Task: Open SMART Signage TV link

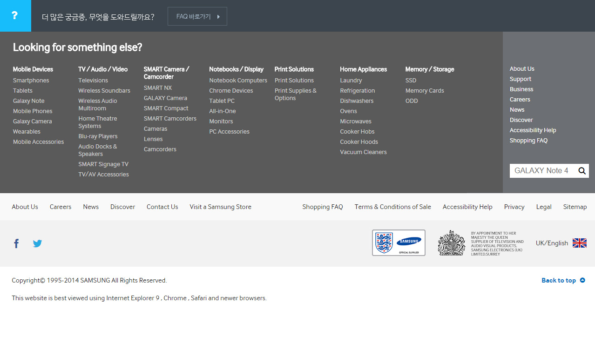Action: point(103,164)
